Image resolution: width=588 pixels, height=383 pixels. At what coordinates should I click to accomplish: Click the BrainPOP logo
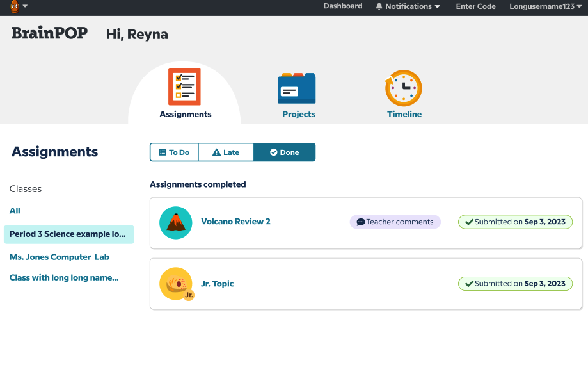click(x=49, y=33)
